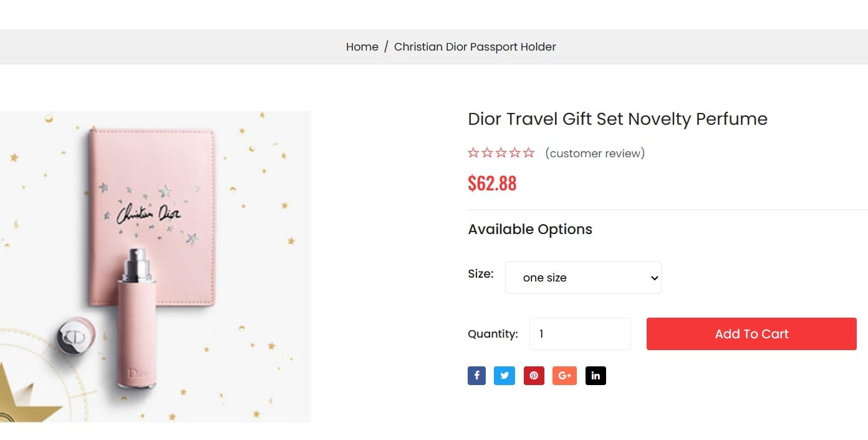The height and width of the screenshot is (440, 868).
Task: Go to Home in breadcrumb
Action: pos(362,47)
